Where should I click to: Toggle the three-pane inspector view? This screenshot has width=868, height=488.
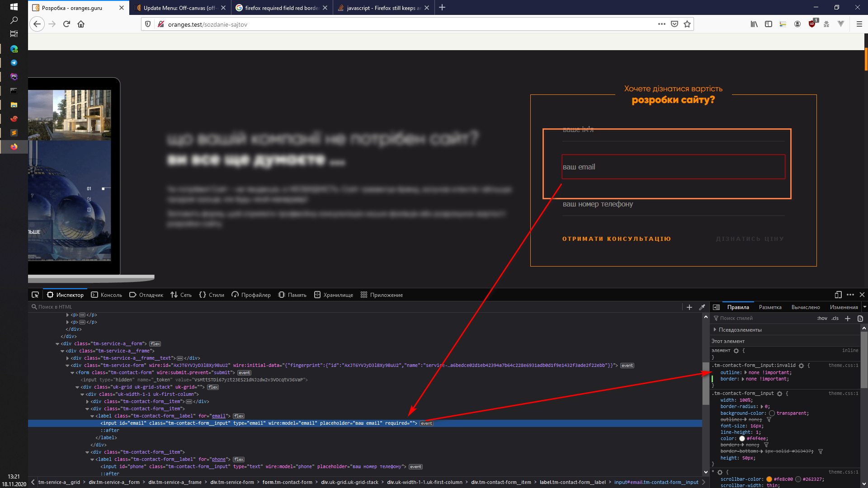point(716,307)
